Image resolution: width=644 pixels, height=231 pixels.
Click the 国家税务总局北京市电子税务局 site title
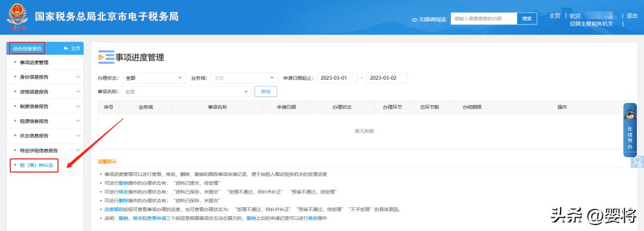[x=107, y=17]
